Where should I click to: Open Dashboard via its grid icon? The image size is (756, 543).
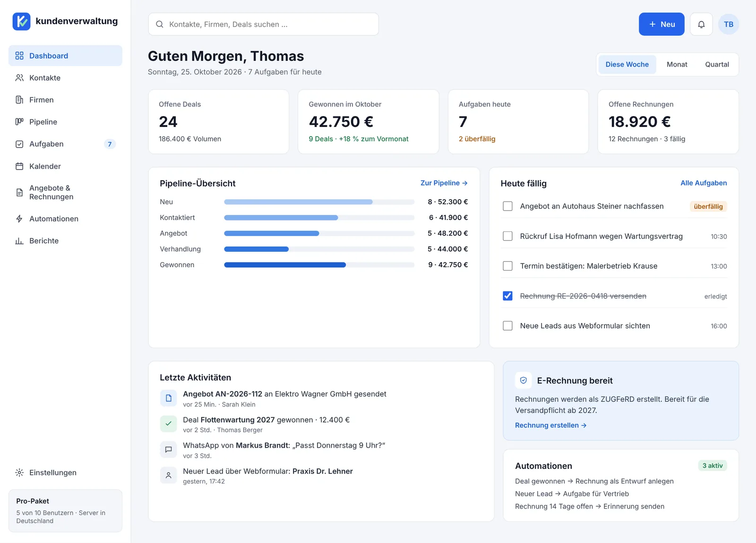click(19, 56)
